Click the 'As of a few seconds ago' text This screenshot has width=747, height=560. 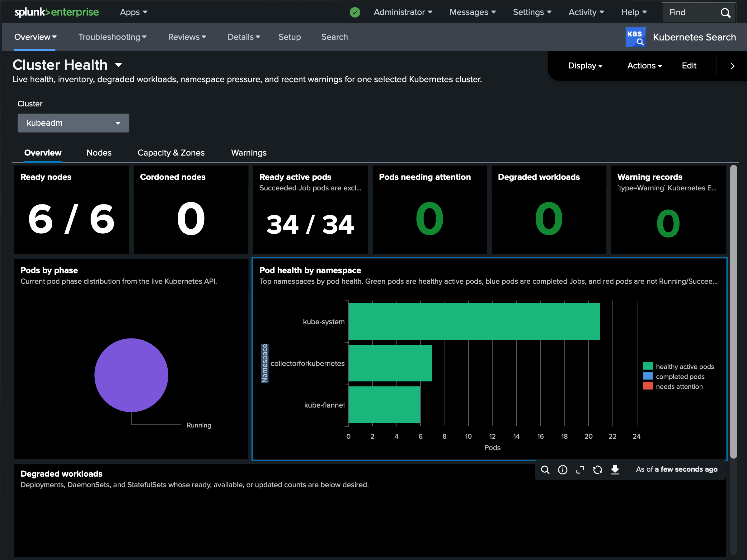point(676,469)
